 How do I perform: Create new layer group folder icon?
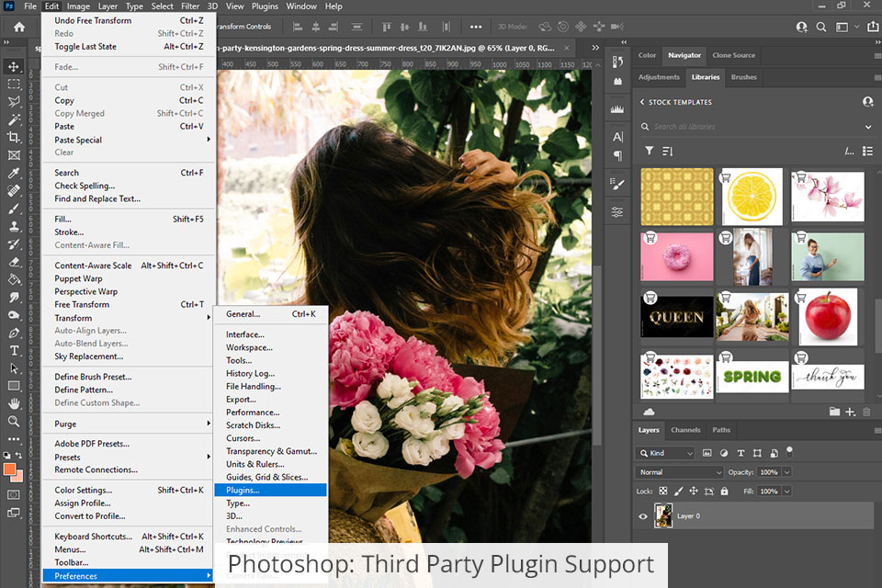tap(834, 412)
